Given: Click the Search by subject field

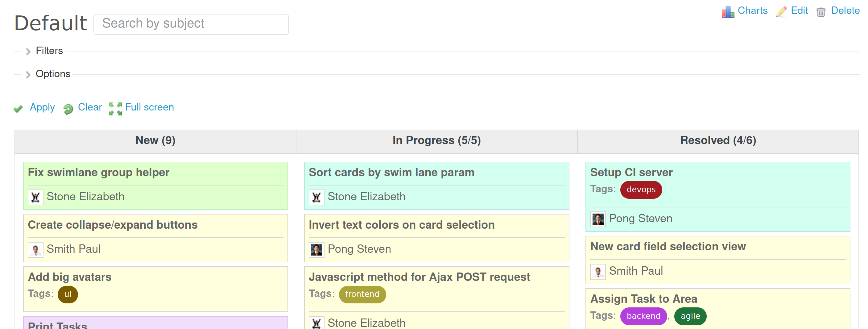Looking at the screenshot, I should 191,23.
